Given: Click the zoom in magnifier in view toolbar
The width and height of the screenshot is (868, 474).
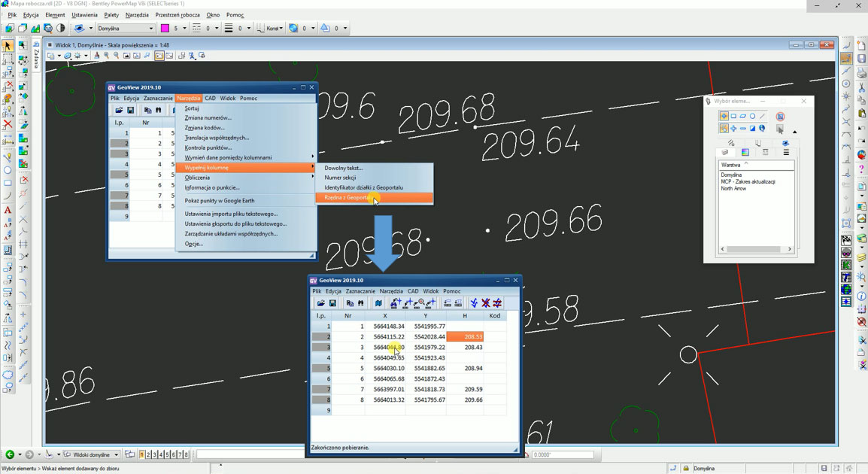Looking at the screenshot, I should click(106, 56).
